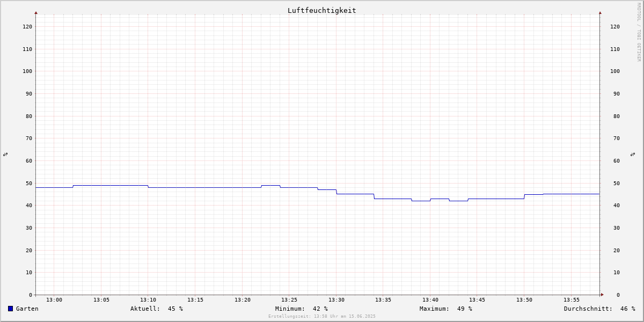Viewport: 644px width, 322px height.
Task: Click the 13:40 time axis label
Action: (430, 299)
